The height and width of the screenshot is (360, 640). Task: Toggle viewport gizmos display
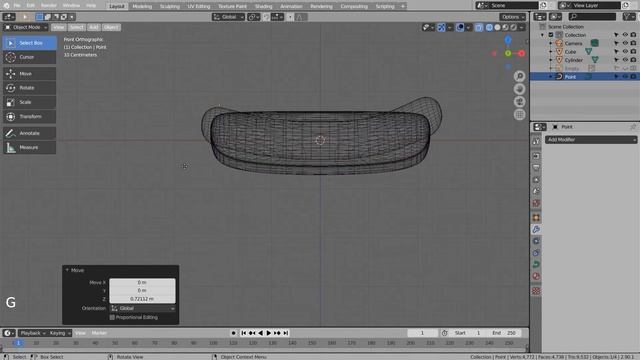441,27
